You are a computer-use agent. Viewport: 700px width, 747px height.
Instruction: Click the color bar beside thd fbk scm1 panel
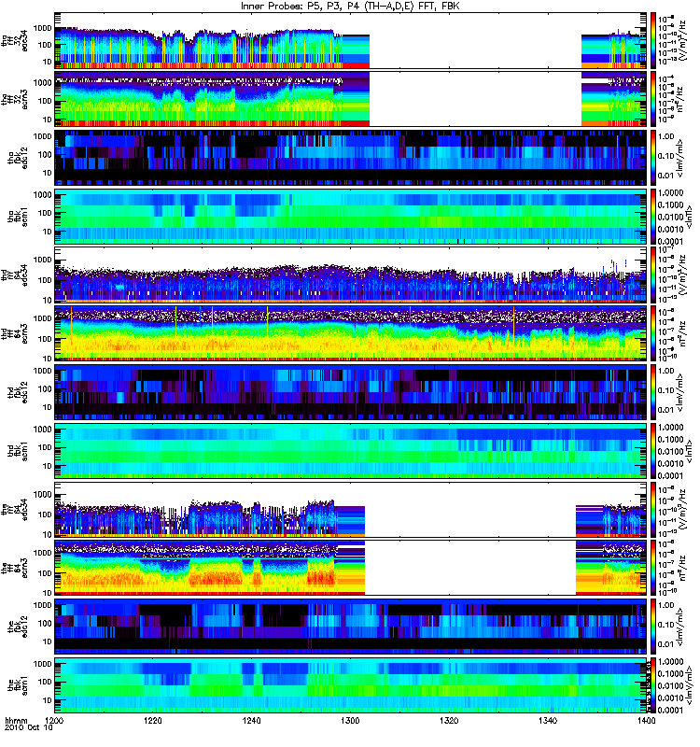[x=653, y=451]
